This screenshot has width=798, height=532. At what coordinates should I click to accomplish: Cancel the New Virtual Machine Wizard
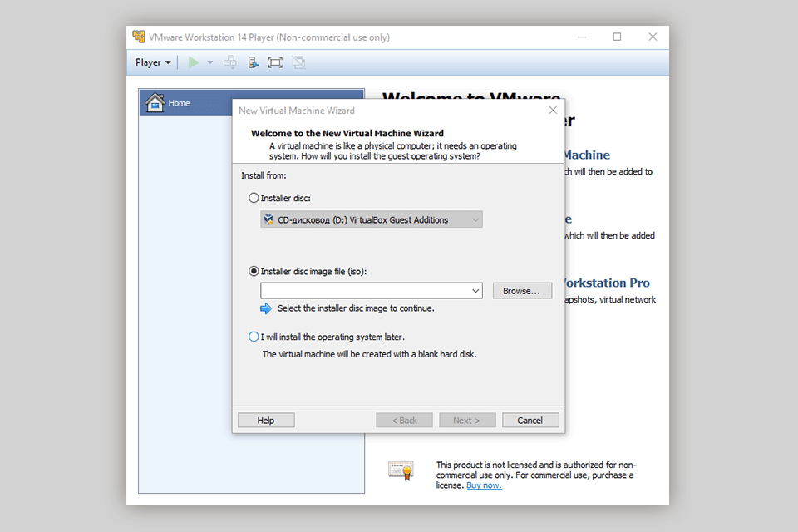point(530,420)
